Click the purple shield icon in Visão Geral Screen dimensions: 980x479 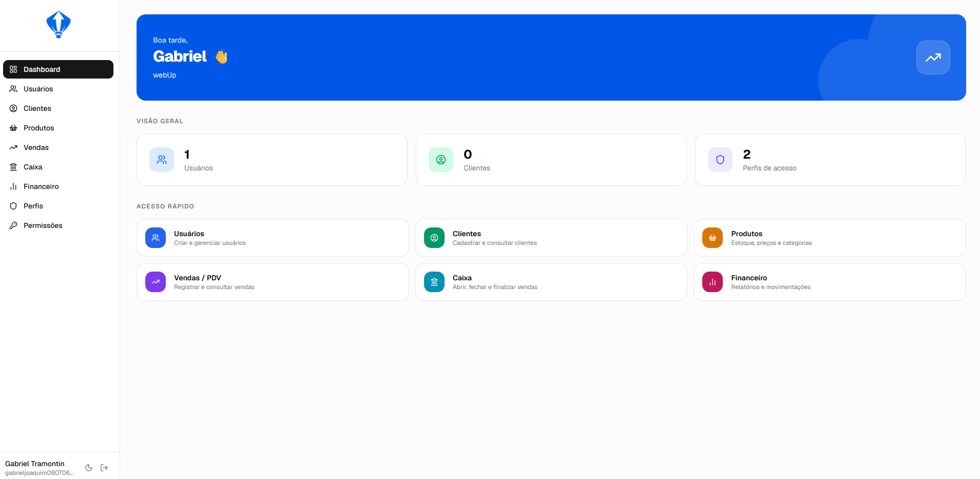pyautogui.click(x=720, y=160)
